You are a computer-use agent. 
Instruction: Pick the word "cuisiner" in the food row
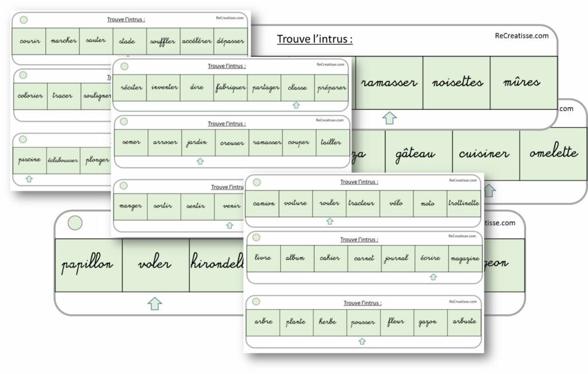pos(485,155)
